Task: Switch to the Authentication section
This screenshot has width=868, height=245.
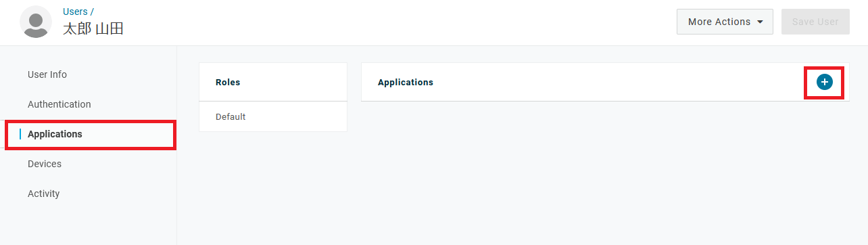Action: 59,104
